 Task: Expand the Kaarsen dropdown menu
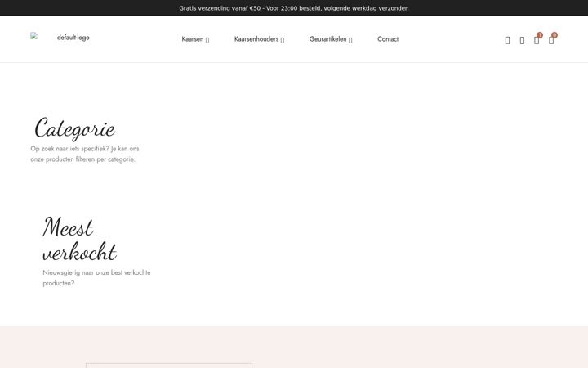195,39
